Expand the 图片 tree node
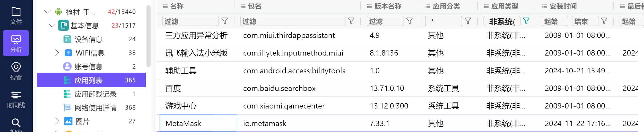The width and height of the screenshot is (644, 132). pos(57,121)
